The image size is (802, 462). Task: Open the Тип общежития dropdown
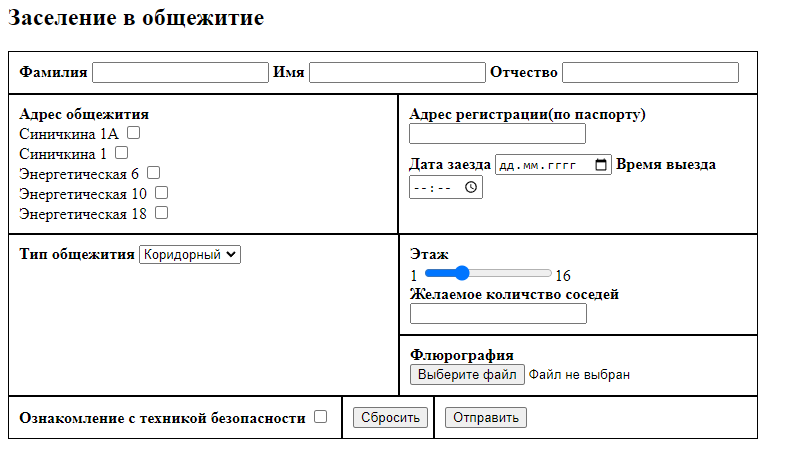click(190, 255)
